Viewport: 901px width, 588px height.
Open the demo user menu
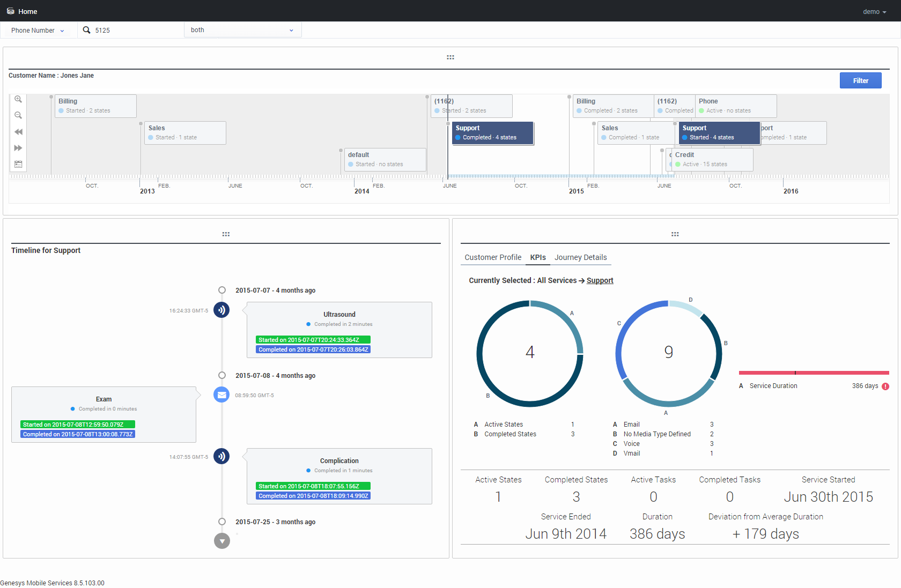coord(874,12)
